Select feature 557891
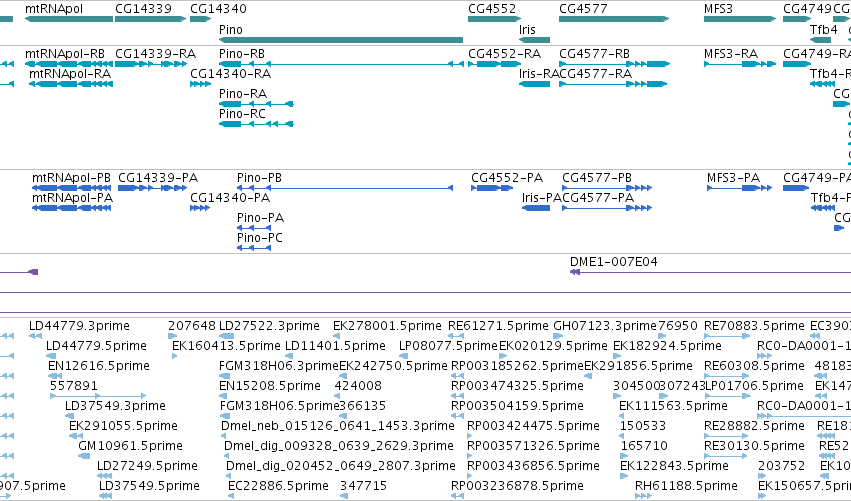Viewport: 851px width, 501px height. point(73,386)
